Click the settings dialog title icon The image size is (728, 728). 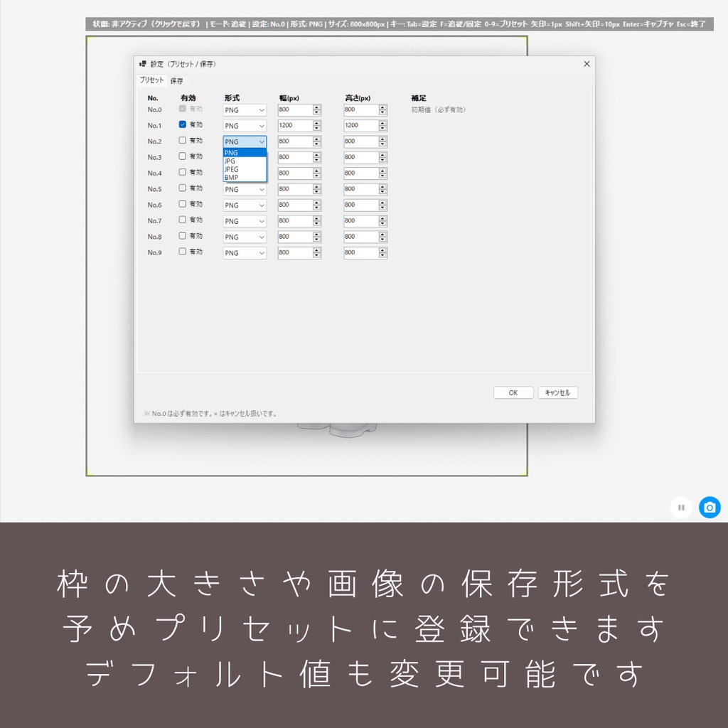[142, 63]
